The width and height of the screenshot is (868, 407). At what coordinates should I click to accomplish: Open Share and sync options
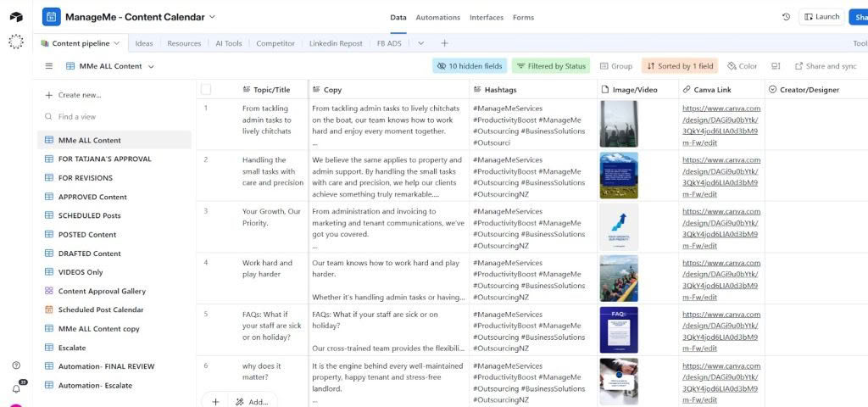click(x=826, y=66)
